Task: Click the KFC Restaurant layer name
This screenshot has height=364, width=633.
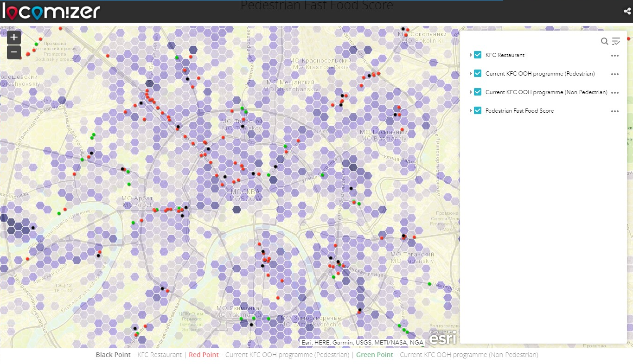Action: [x=505, y=55]
